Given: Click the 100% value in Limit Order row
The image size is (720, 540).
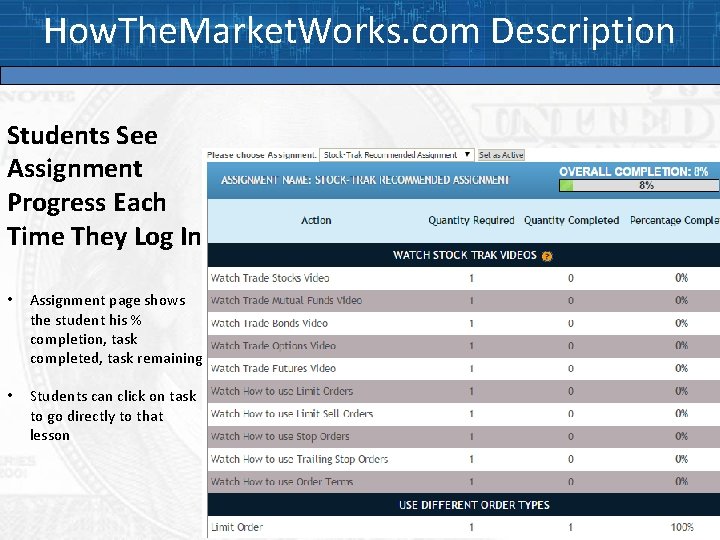Looking at the screenshot, I should 682,527.
